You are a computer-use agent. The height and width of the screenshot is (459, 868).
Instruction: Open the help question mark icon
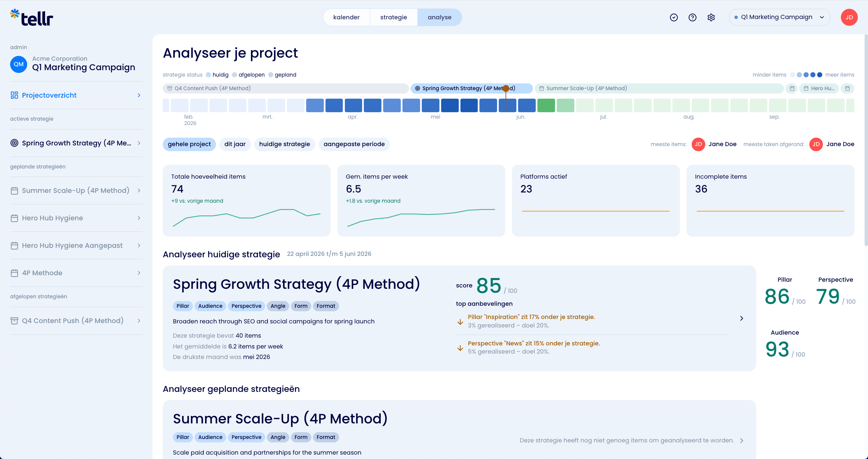692,17
